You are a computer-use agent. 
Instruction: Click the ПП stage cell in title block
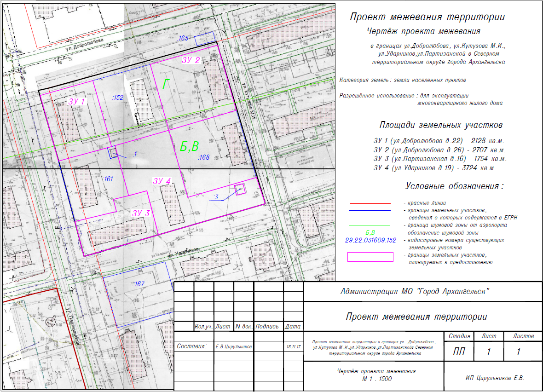click(459, 352)
